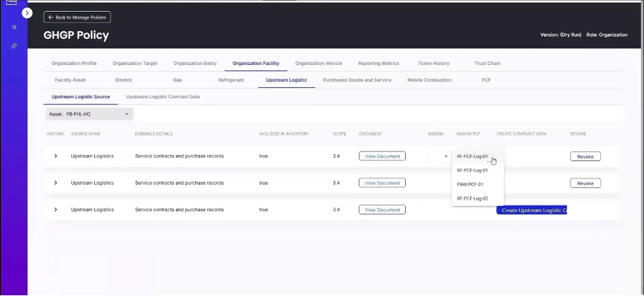This screenshot has width=644, height=296.
Task: Open the Asset PB-PHL-HQ dropdown
Action: point(89,113)
